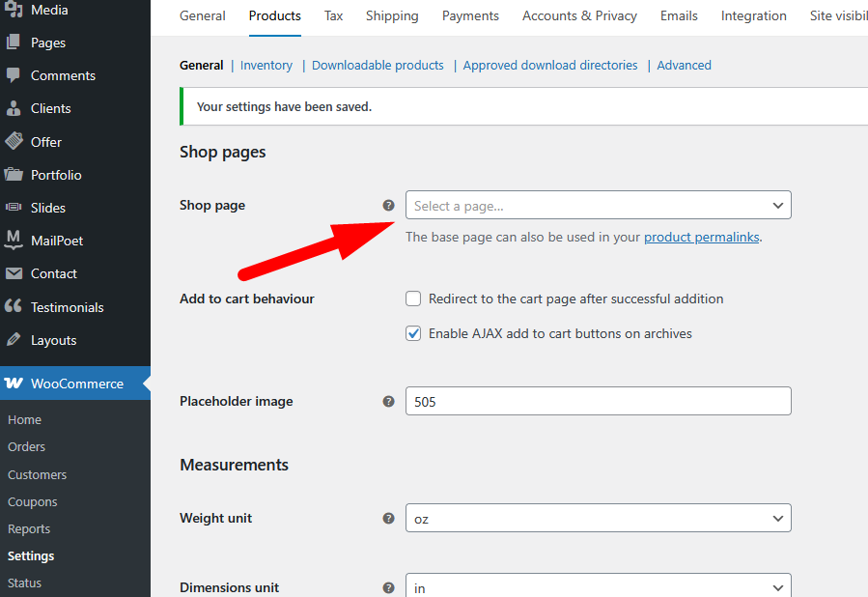Click the Pages icon in sidebar

click(14, 43)
